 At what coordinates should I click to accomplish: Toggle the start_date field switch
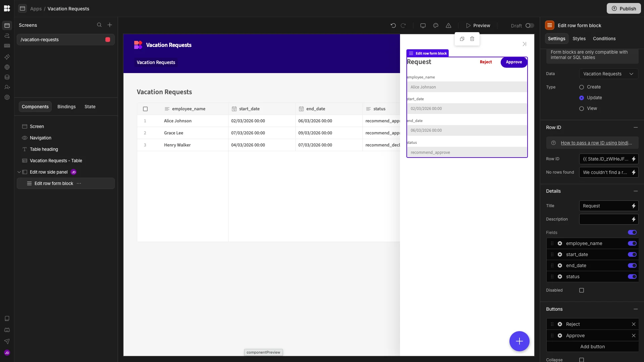pos(632,254)
